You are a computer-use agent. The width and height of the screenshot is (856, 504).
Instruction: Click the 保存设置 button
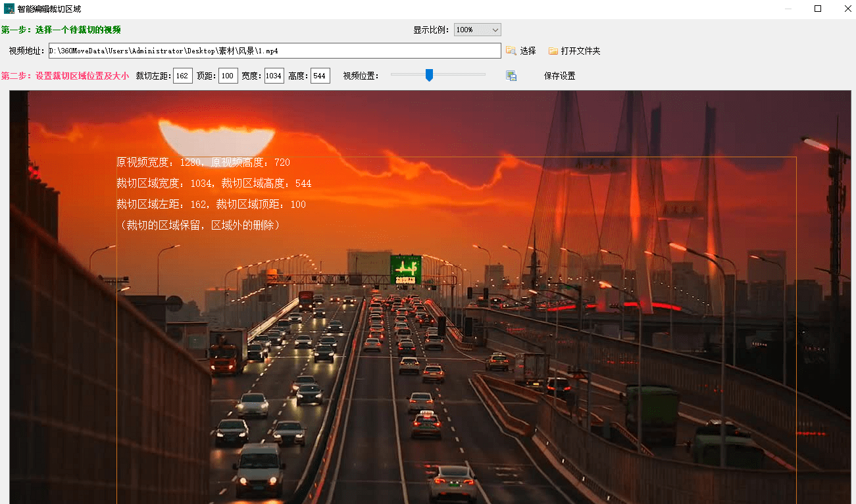[560, 76]
